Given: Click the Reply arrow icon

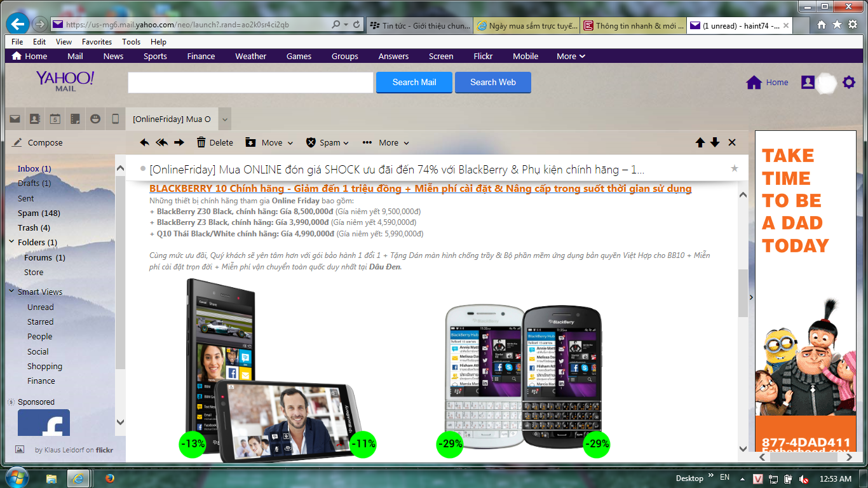Looking at the screenshot, I should click(x=145, y=143).
